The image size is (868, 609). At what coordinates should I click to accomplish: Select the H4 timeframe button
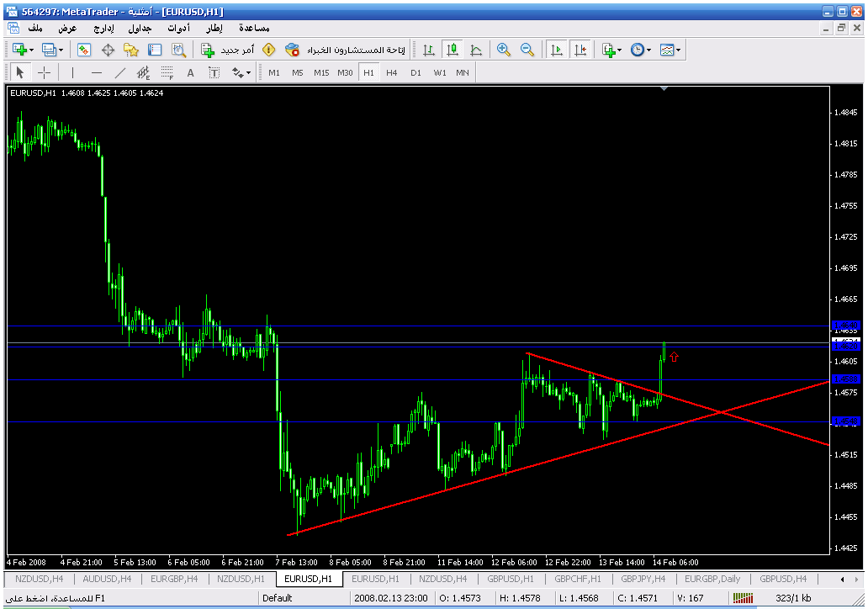coord(392,72)
